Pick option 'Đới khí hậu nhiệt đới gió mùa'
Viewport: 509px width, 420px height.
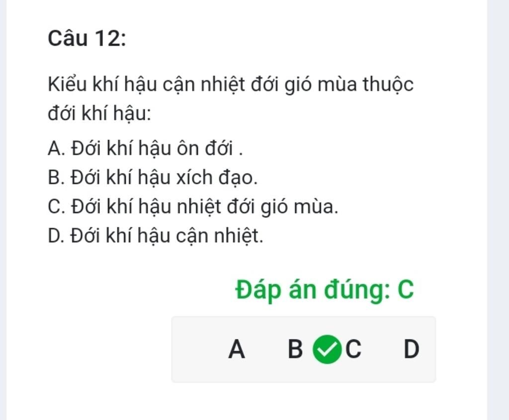click(204, 207)
